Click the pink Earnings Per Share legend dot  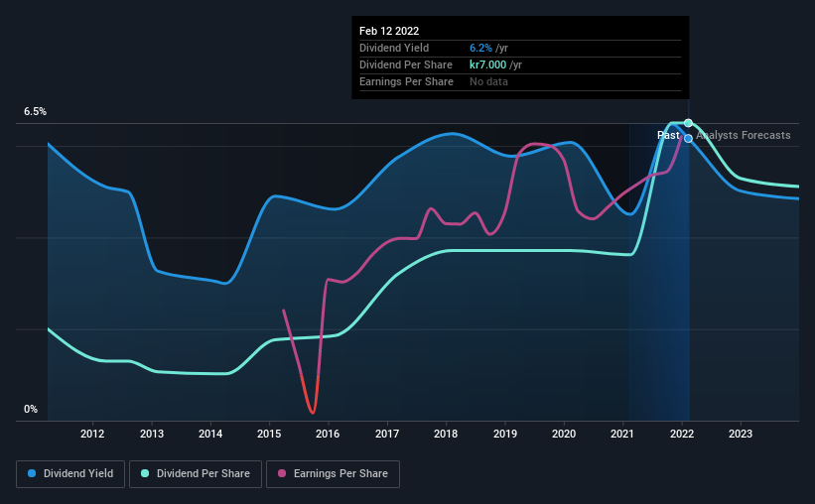(282, 473)
